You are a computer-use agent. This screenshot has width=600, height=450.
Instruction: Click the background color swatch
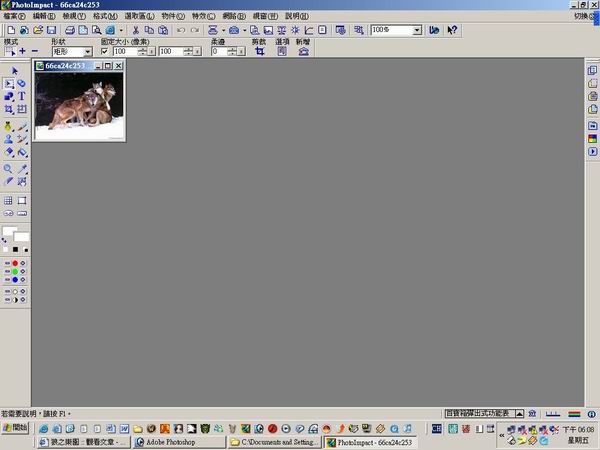pyautogui.click(x=22, y=237)
